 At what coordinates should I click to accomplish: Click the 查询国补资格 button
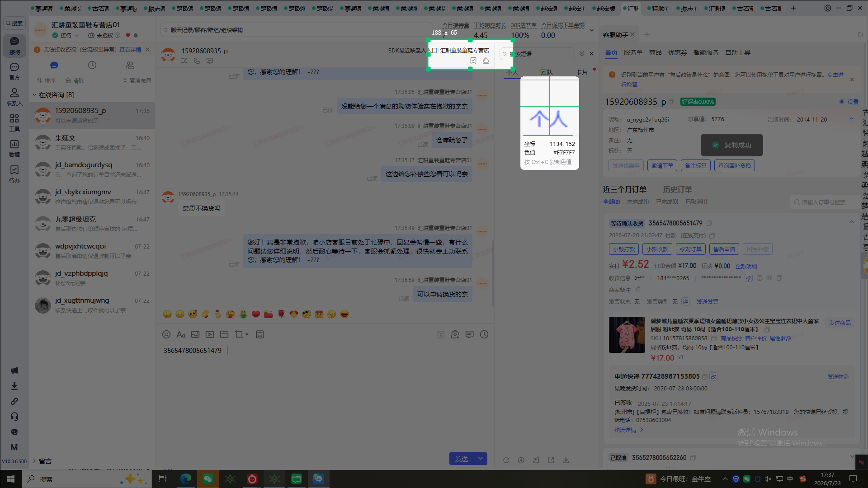tap(735, 165)
